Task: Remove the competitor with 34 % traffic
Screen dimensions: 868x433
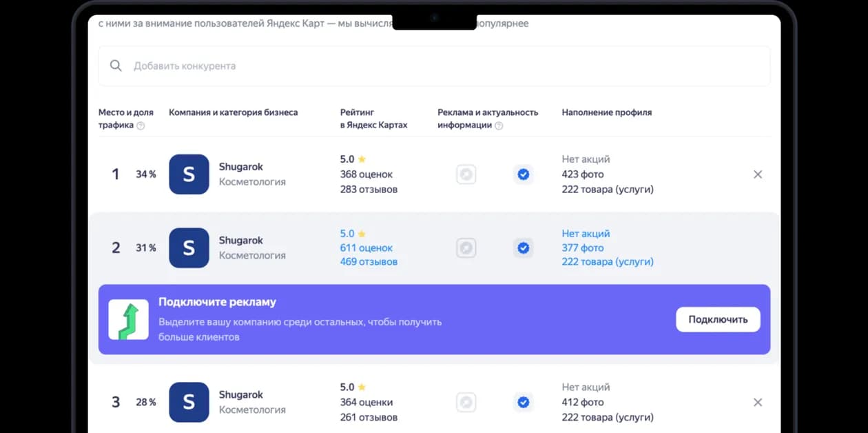Action: [x=758, y=174]
